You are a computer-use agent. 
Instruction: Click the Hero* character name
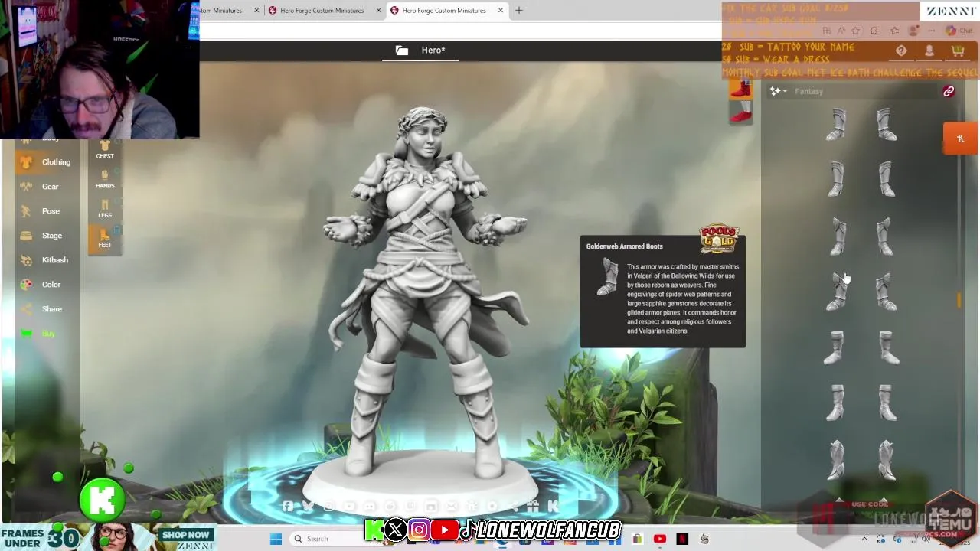[x=433, y=51]
